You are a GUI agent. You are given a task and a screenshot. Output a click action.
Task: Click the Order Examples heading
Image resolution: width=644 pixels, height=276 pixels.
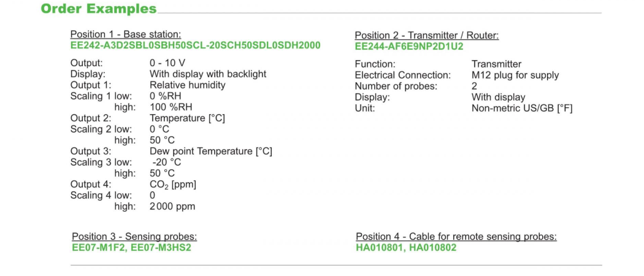[98, 9]
